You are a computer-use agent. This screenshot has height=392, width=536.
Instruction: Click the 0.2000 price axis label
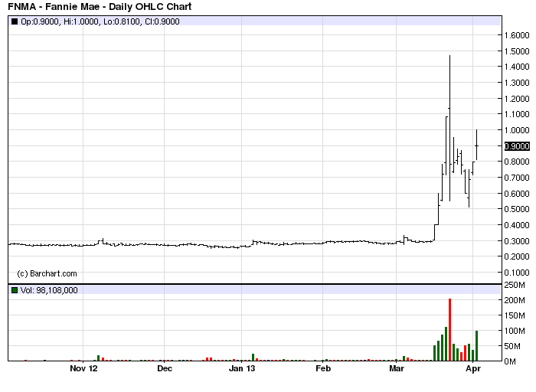tap(517, 256)
